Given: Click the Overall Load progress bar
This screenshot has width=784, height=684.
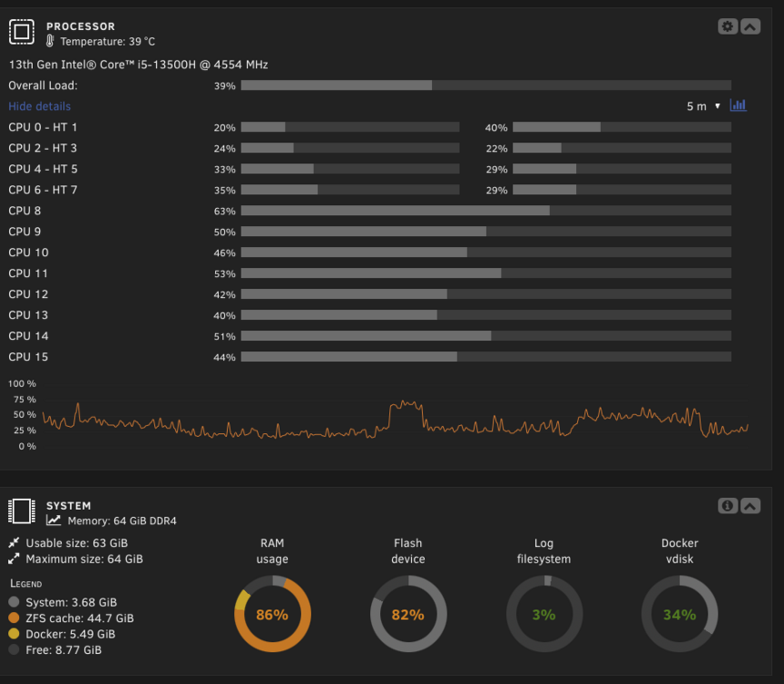Looking at the screenshot, I should [486, 86].
